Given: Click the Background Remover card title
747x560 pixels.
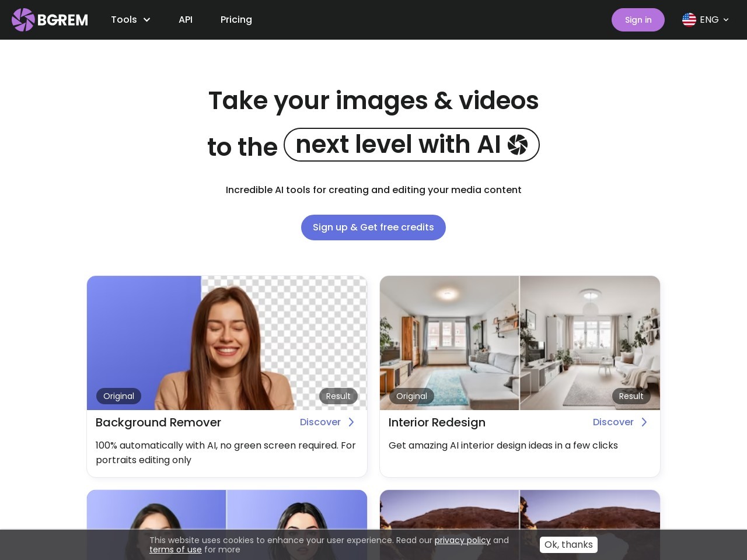Looking at the screenshot, I should [x=158, y=422].
